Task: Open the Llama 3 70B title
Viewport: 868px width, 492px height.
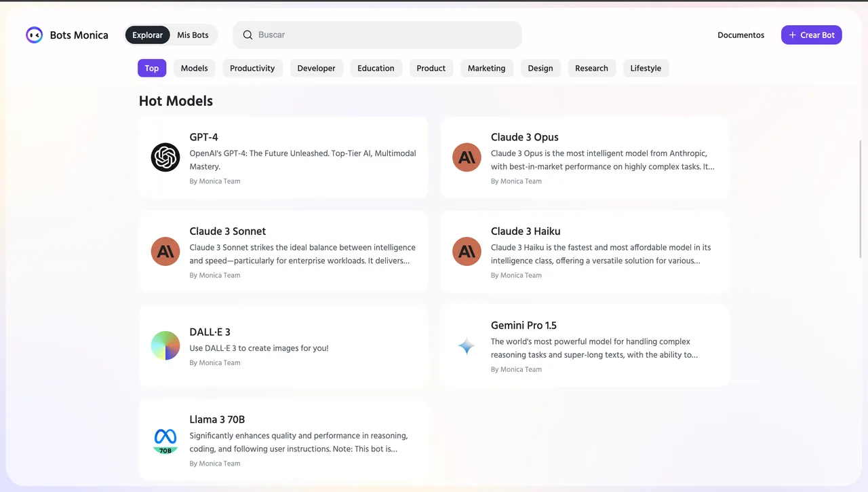Action: click(217, 419)
